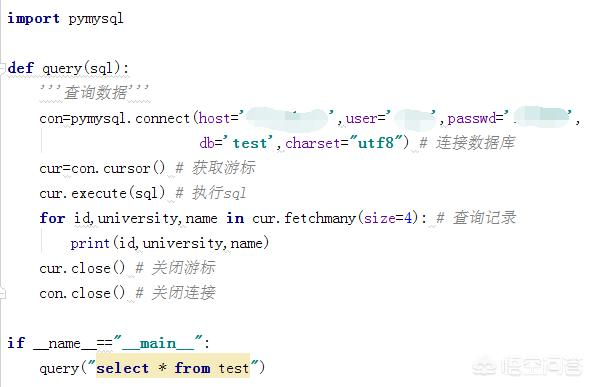This screenshot has height=387, width=594.
Task: Click the print statement inside the loop
Action: (x=169, y=243)
